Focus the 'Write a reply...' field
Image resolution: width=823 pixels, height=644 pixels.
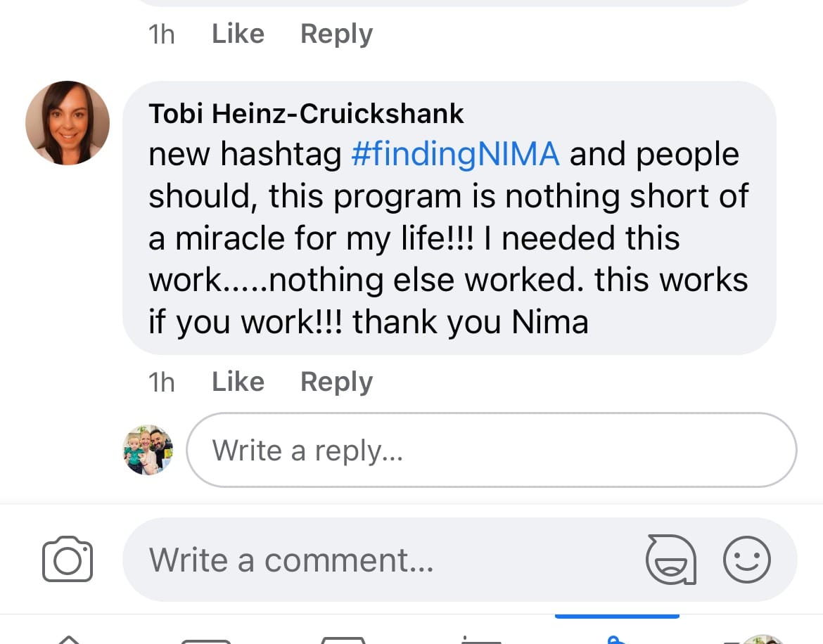[x=491, y=450]
